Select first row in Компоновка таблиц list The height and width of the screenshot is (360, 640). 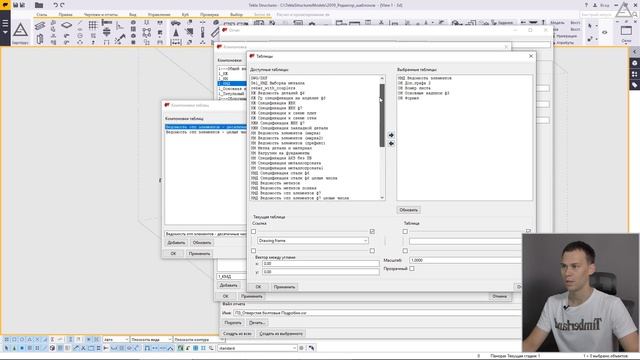coord(206,127)
